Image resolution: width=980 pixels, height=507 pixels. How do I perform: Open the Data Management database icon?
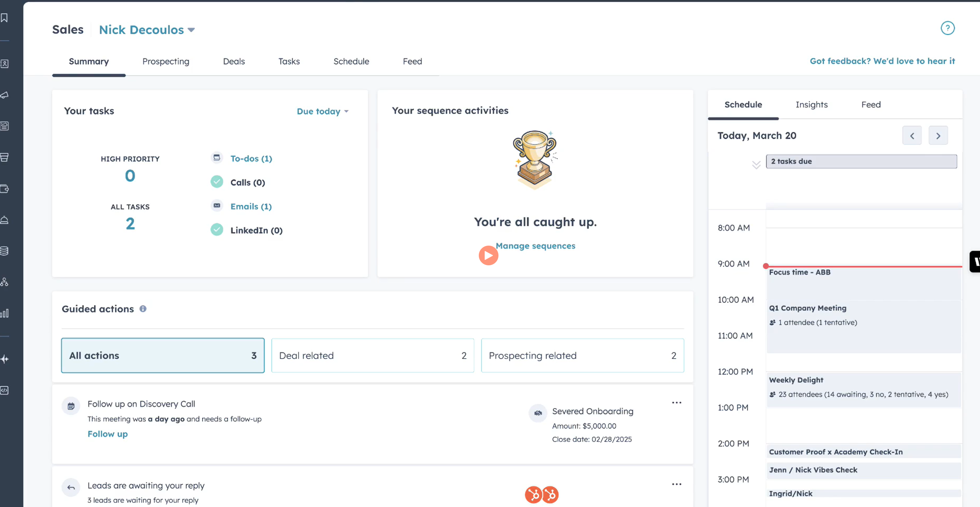(x=4, y=251)
